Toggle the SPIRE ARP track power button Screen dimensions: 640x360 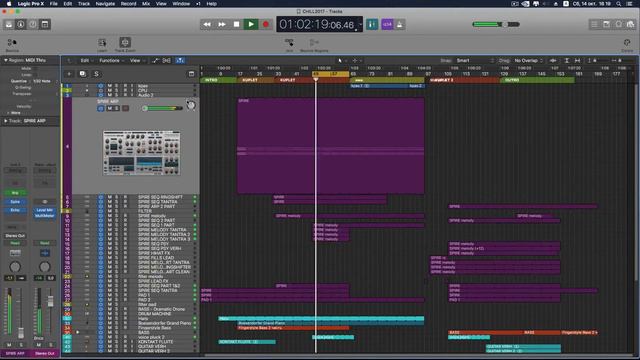click(x=101, y=108)
